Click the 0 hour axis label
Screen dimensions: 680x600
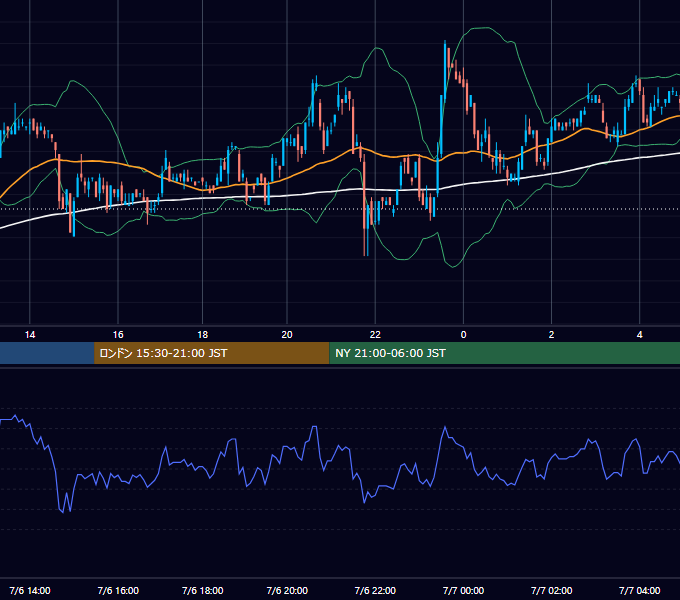463,335
